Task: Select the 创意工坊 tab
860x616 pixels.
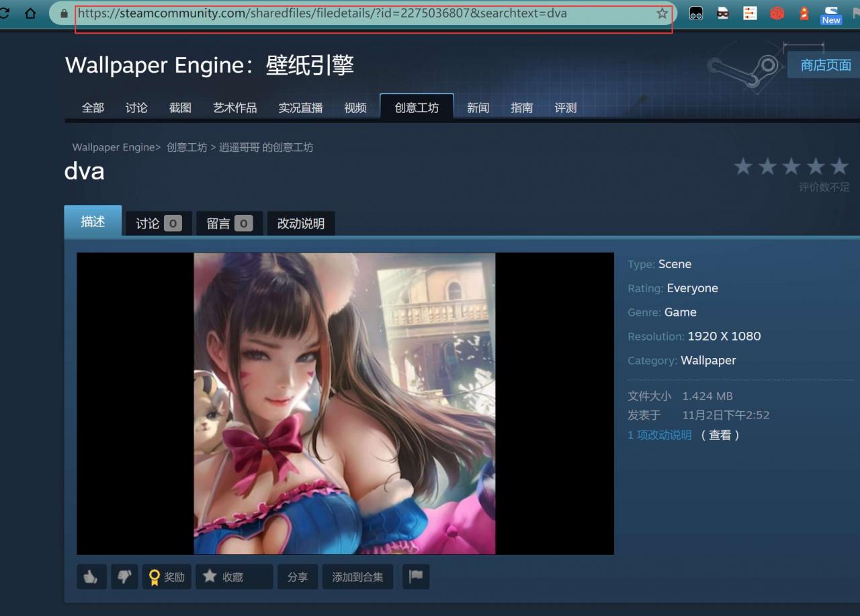Action: pos(417,107)
